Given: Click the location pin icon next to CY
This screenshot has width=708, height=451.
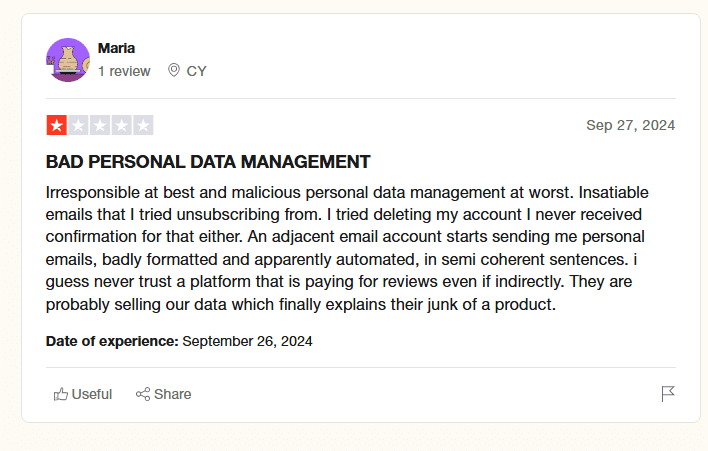Looking at the screenshot, I should [174, 71].
